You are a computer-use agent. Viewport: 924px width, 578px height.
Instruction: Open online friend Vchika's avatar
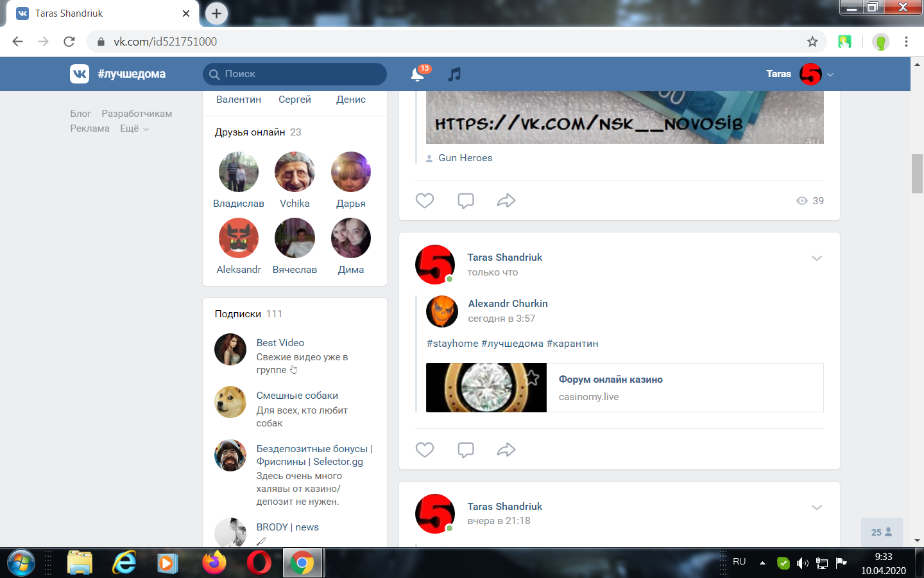point(295,171)
